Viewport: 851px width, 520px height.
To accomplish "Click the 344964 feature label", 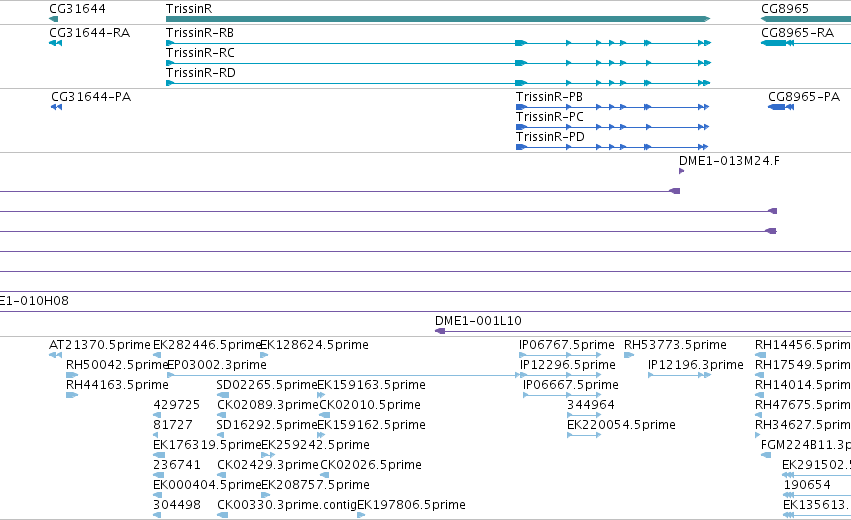I will pos(591,405).
